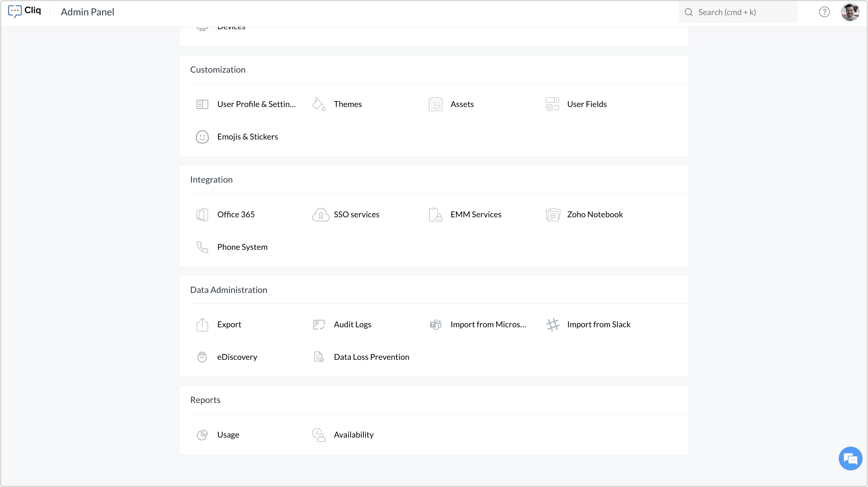Click the Themes paint bucket icon
The height and width of the screenshot is (487, 868).
pyautogui.click(x=319, y=104)
